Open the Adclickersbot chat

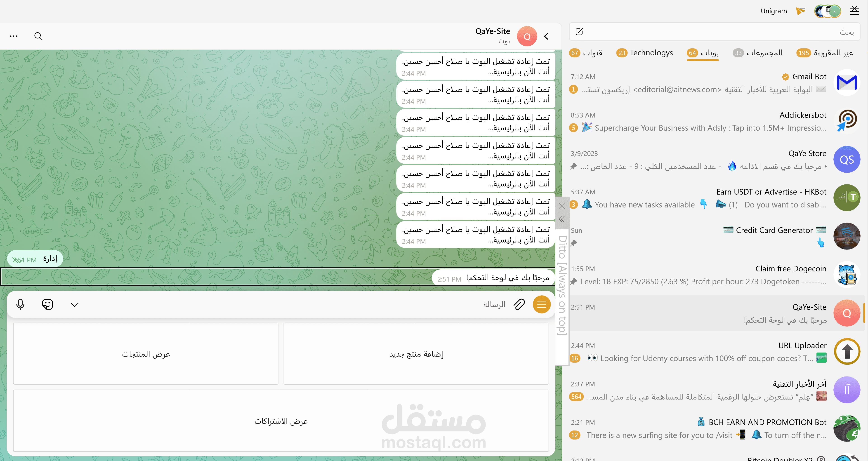click(714, 121)
